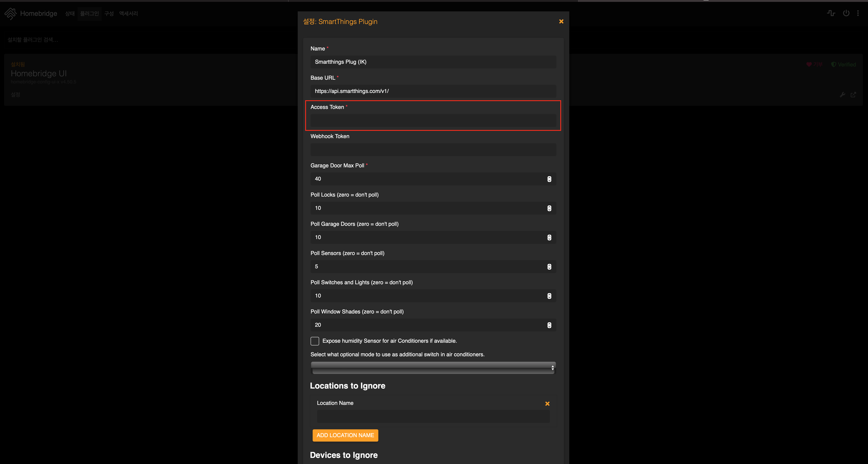Image resolution: width=868 pixels, height=464 pixels.
Task: Click into the Webhook Token field
Action: [x=433, y=150]
